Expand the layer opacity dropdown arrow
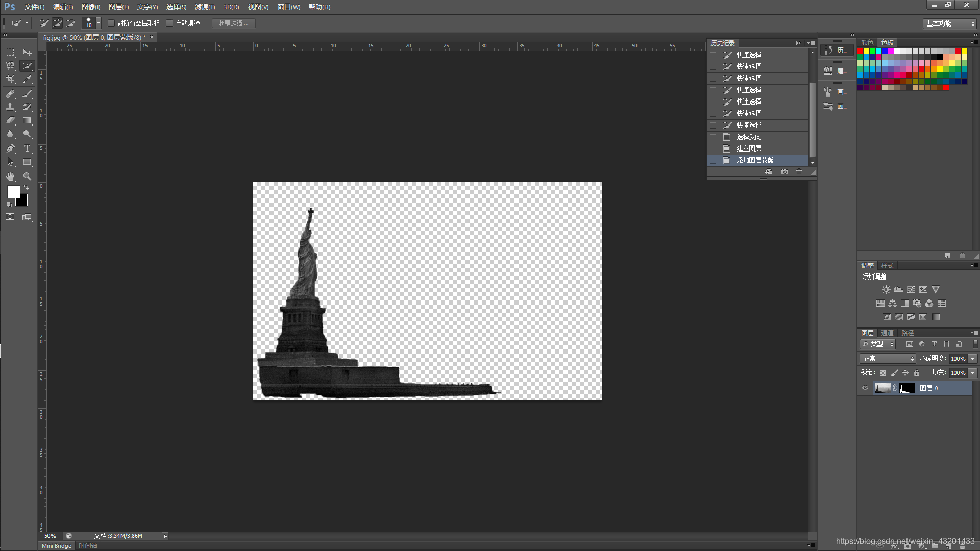 click(973, 359)
